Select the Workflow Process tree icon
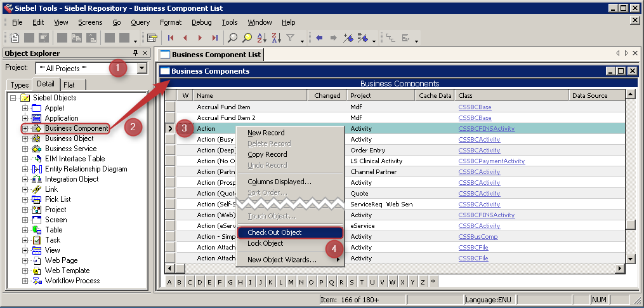The image size is (644, 308). [37, 281]
